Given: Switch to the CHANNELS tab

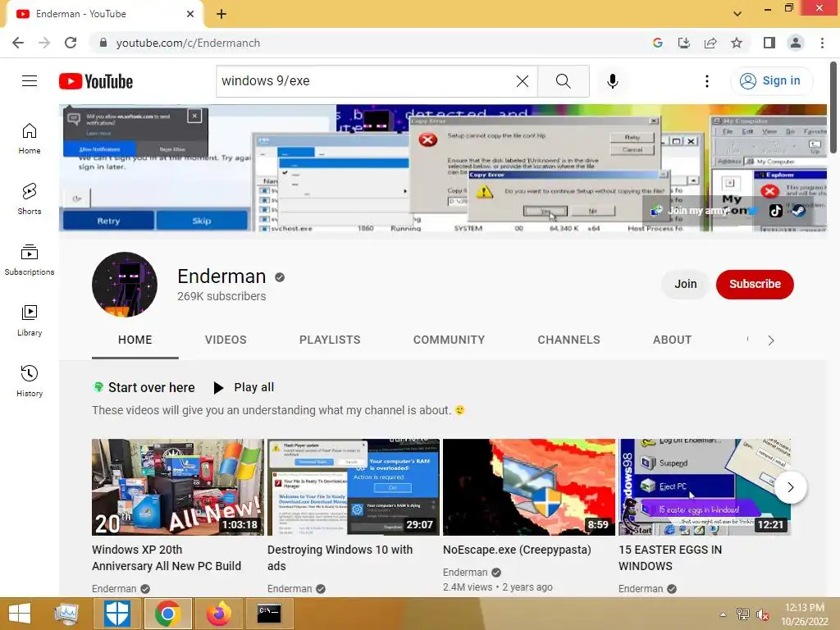Looking at the screenshot, I should click(x=569, y=340).
